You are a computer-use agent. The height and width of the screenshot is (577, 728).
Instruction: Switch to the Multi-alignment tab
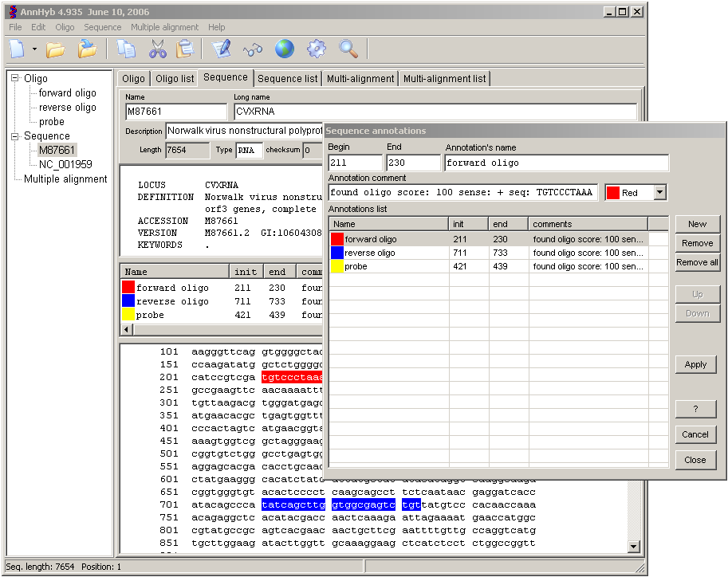[360, 79]
